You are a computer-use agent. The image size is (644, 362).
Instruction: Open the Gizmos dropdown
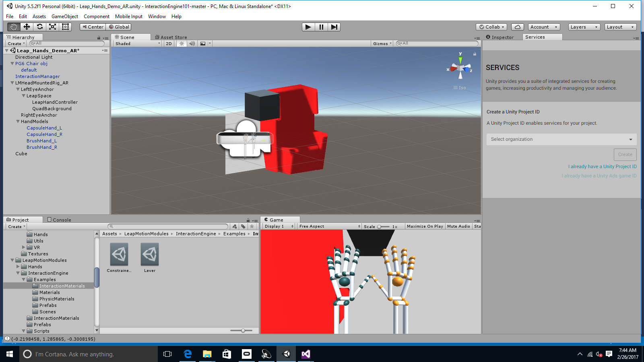(x=382, y=43)
